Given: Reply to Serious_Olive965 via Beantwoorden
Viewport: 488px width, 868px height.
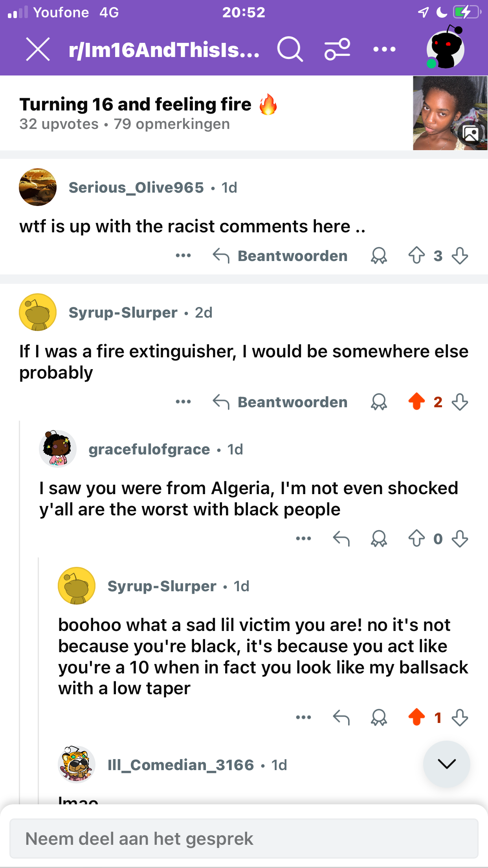Looking at the screenshot, I should click(x=280, y=256).
